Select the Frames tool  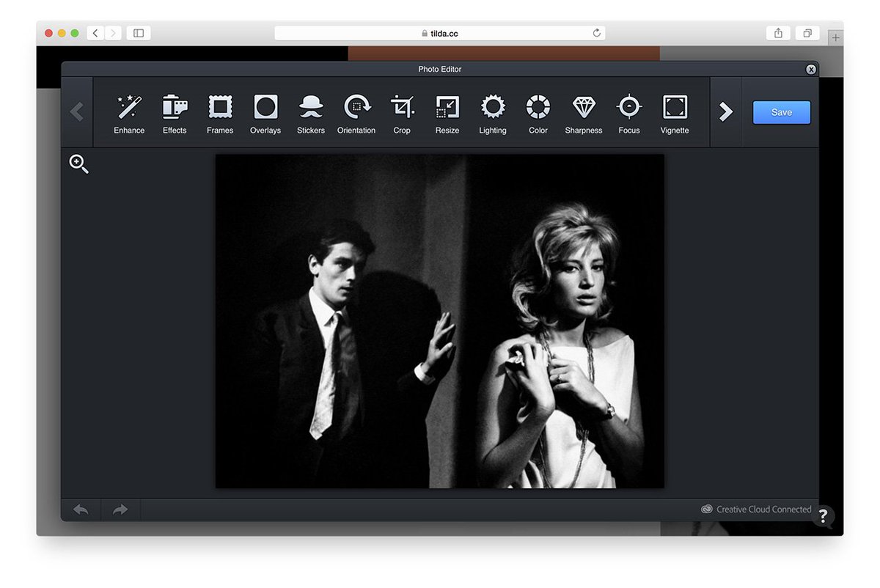tap(220, 114)
